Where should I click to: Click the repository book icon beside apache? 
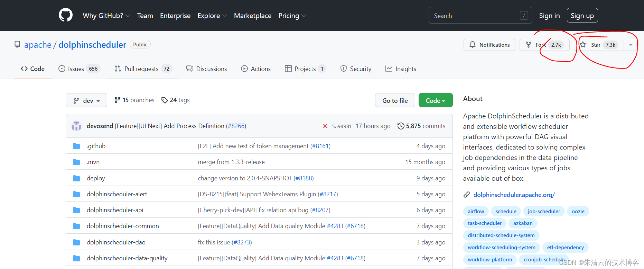click(17, 44)
